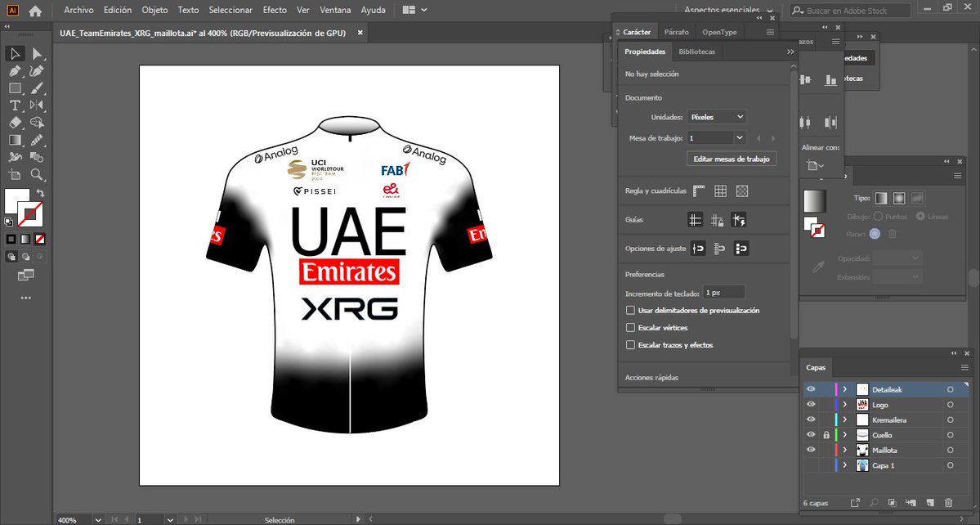Select the Gradient tool
This screenshot has width=980, height=525.
click(15, 140)
